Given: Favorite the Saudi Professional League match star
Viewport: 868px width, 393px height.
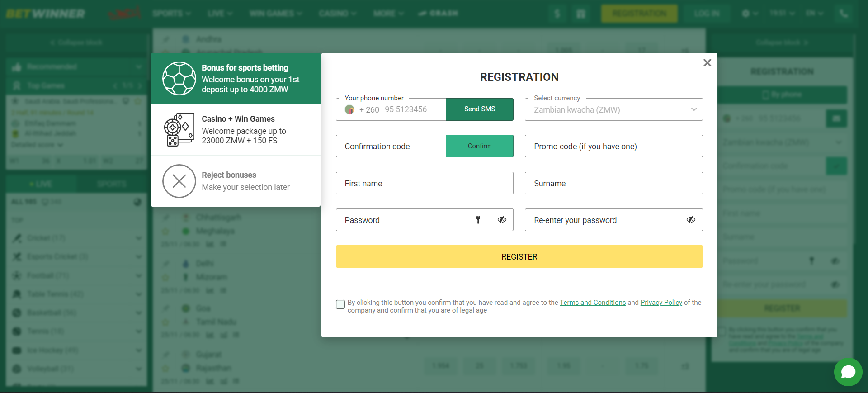Looking at the screenshot, I should coord(138,101).
